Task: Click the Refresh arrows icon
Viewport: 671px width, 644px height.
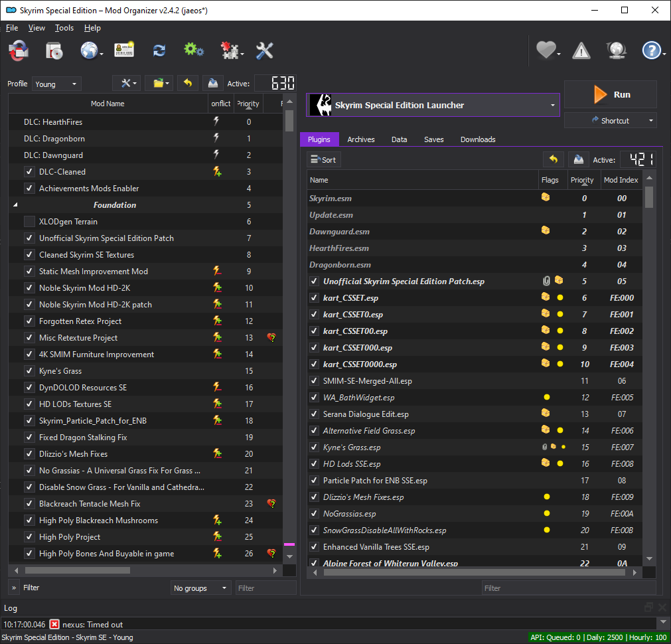Action: point(159,50)
